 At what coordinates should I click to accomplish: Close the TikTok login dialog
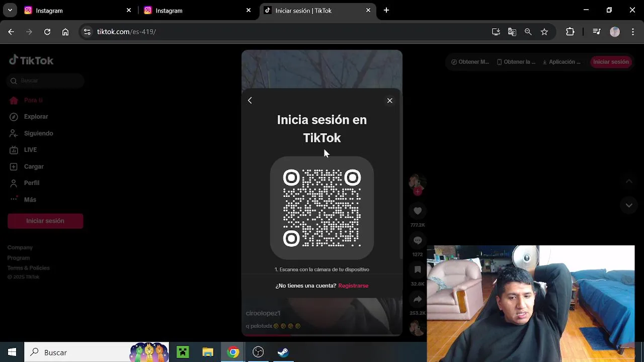[x=389, y=101]
